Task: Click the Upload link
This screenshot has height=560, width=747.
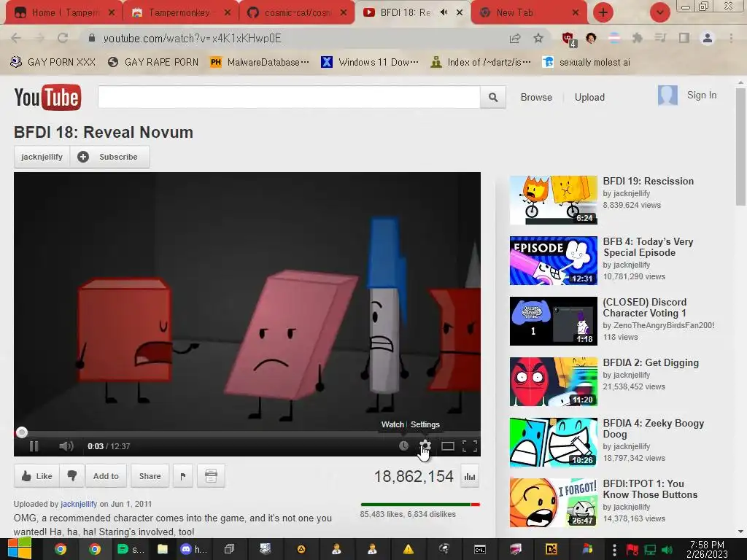Action: point(589,97)
